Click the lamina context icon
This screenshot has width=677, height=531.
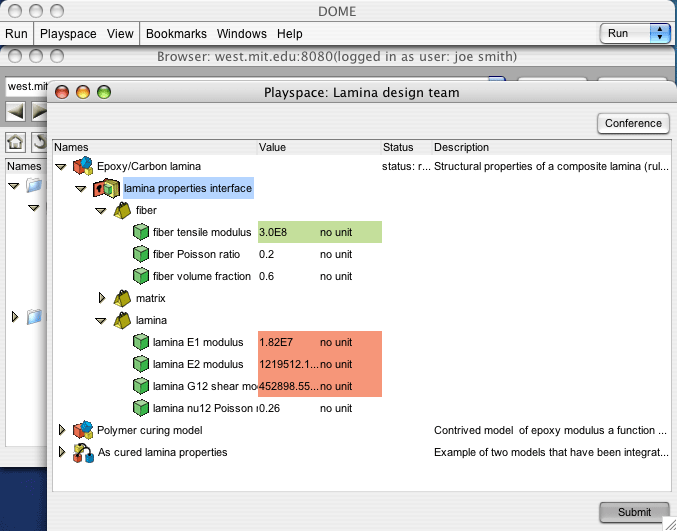click(x=122, y=320)
